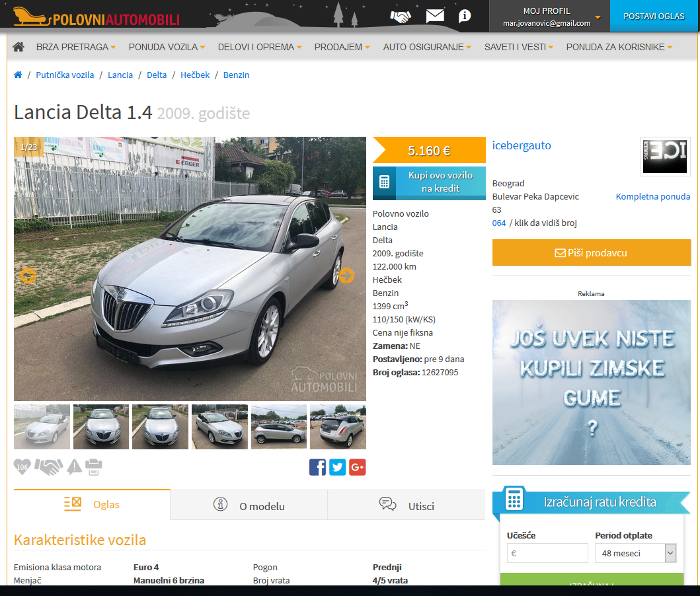700x596 pixels.
Task: Open the handshake icon in the header
Action: (x=401, y=17)
